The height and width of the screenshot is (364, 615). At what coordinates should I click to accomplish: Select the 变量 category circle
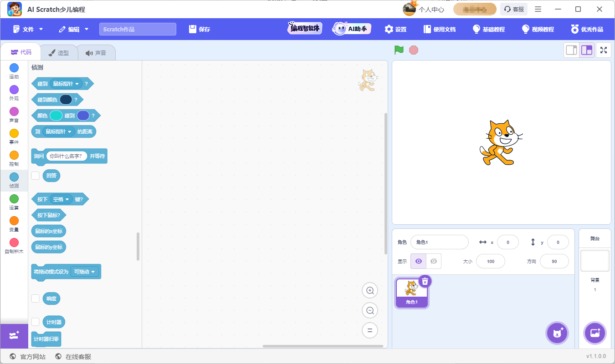pos(14,221)
